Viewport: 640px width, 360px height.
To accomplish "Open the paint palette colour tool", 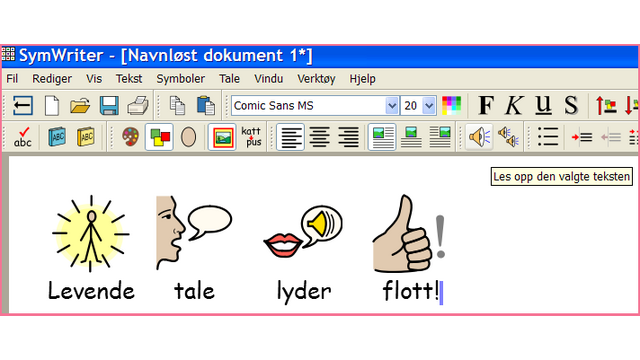I will [131, 137].
